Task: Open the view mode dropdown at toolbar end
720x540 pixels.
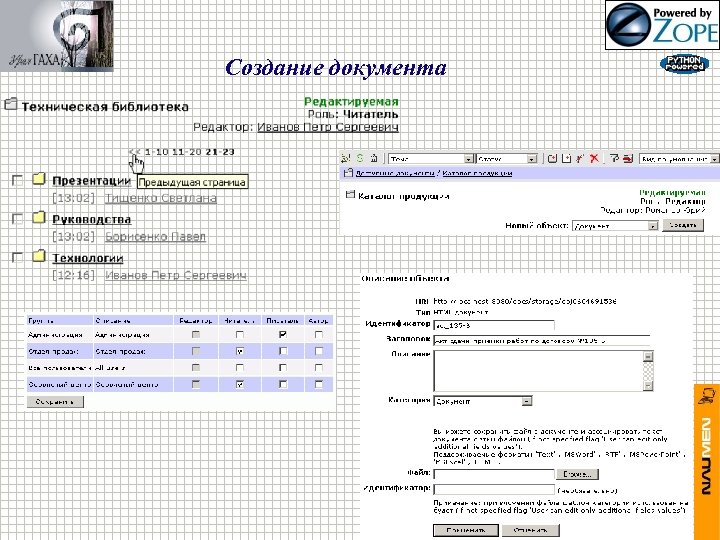Action: (x=679, y=159)
